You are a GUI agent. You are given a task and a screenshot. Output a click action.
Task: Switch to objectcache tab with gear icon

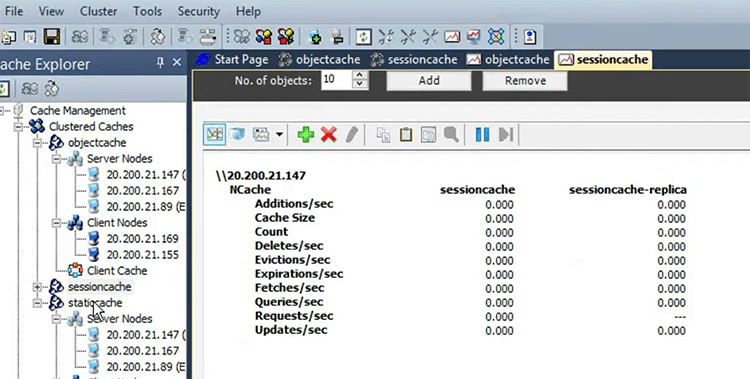click(320, 60)
